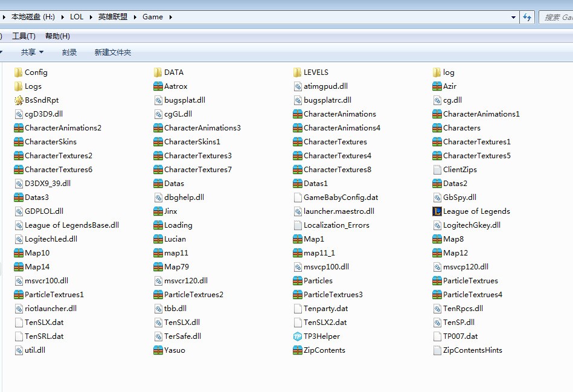This screenshot has width=573, height=392.
Task: Select file Tenparty.dat
Action: pyautogui.click(x=321, y=309)
